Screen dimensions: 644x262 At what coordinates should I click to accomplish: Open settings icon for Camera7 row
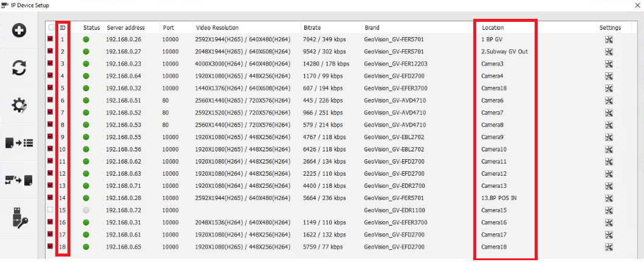[x=609, y=112]
